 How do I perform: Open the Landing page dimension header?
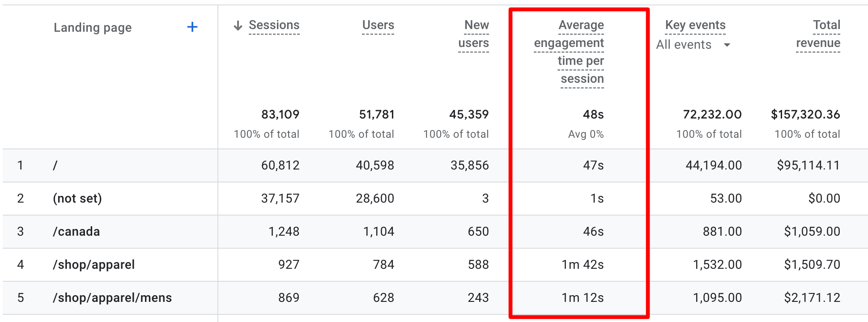(x=93, y=27)
